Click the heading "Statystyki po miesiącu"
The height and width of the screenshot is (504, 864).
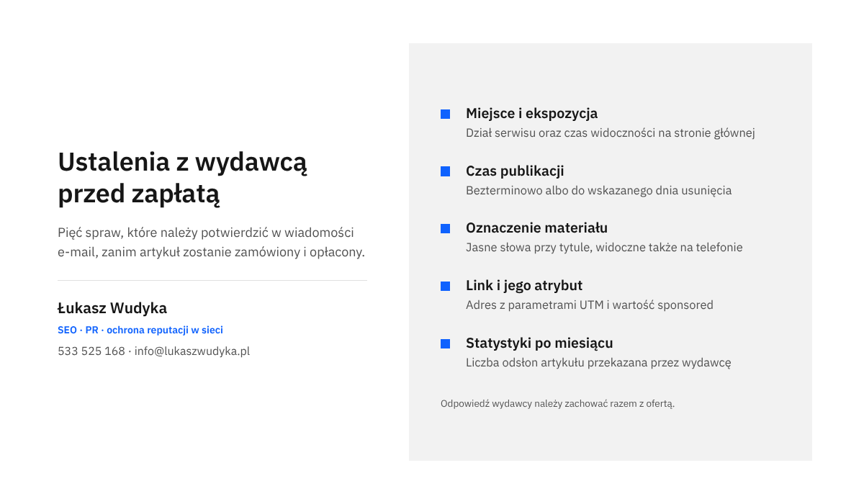pyautogui.click(x=539, y=343)
